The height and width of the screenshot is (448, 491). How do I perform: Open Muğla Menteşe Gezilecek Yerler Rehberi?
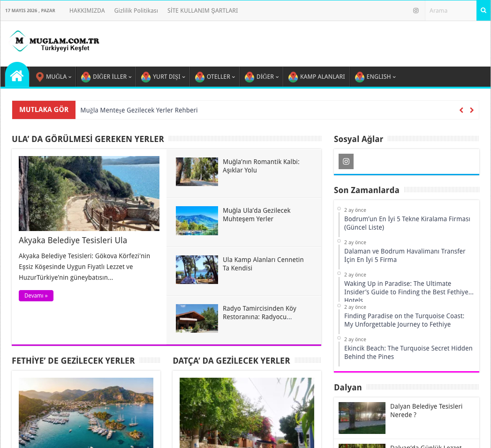[x=139, y=110]
